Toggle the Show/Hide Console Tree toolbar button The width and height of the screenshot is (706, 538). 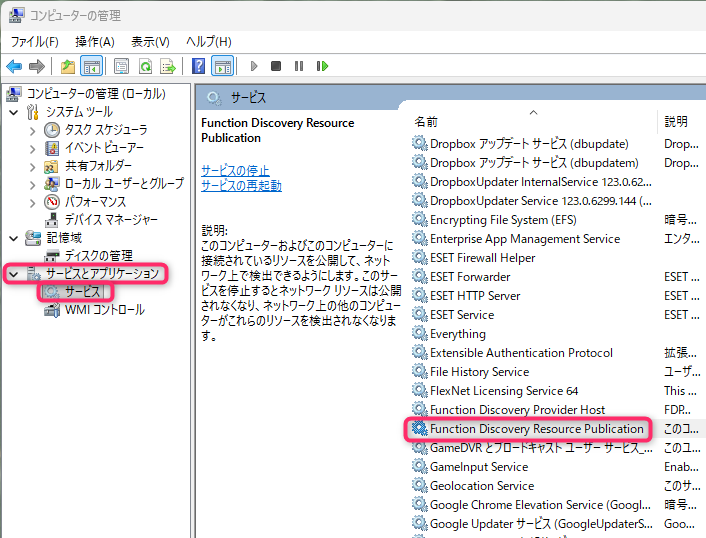click(x=91, y=67)
